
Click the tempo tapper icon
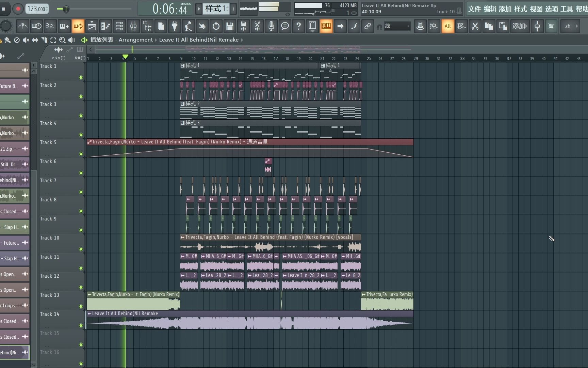188,26
